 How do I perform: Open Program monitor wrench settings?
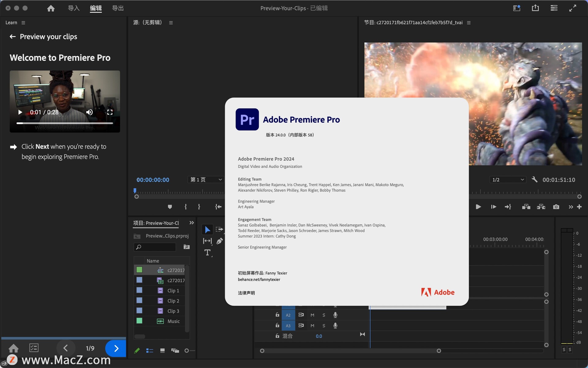[x=534, y=179]
